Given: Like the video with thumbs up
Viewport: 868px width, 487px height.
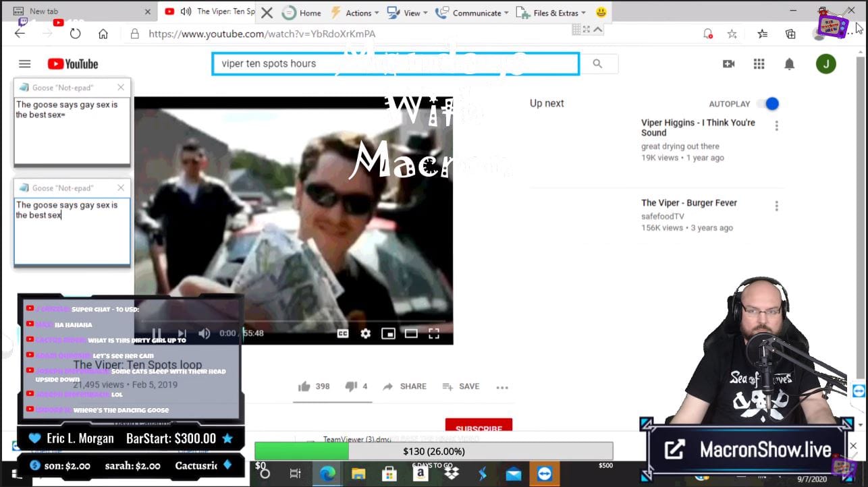Looking at the screenshot, I should (304, 386).
